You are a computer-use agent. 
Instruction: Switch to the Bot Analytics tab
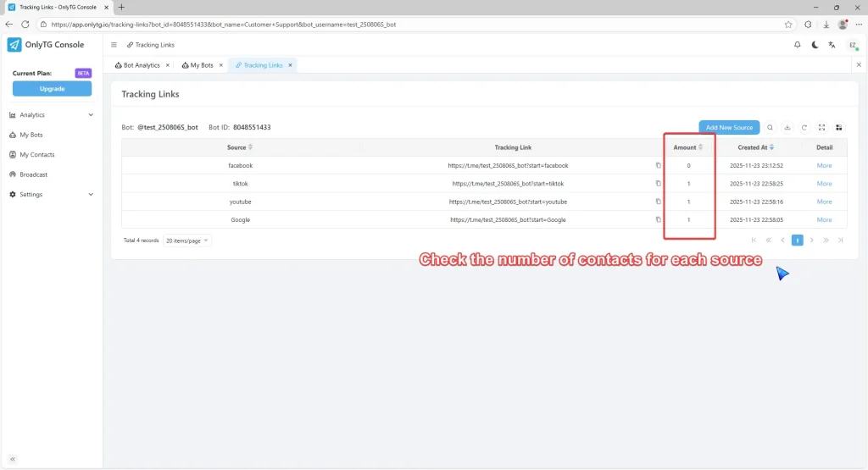tap(137, 65)
